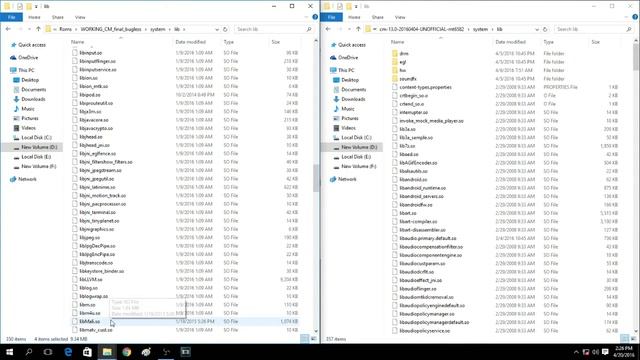
Task: Select New Volume (D:) in right sidebar
Action: coord(359,147)
